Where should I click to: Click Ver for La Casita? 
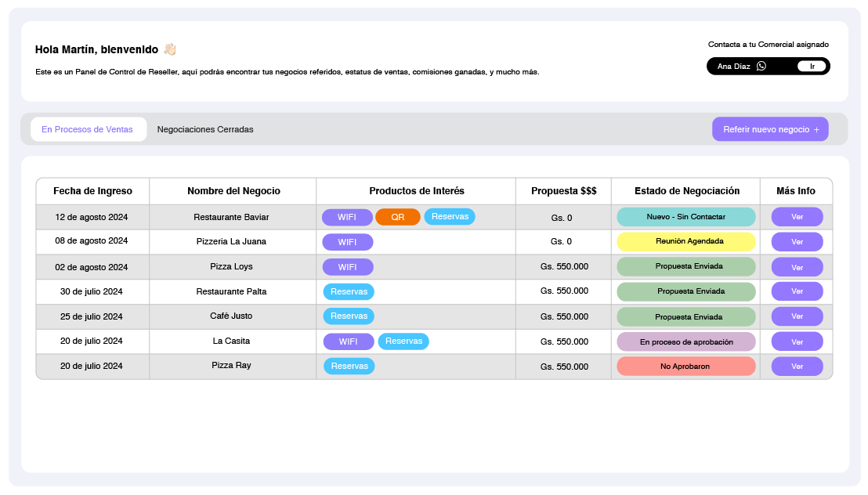click(x=797, y=341)
